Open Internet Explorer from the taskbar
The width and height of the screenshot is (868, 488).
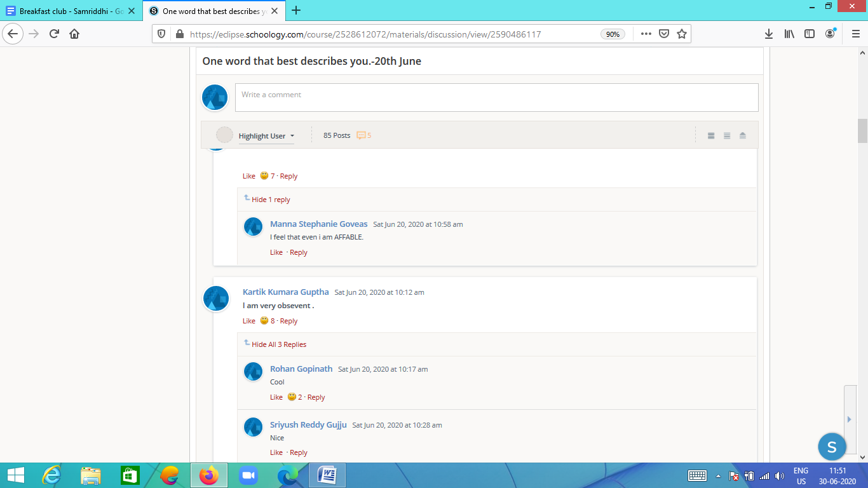tap(51, 475)
